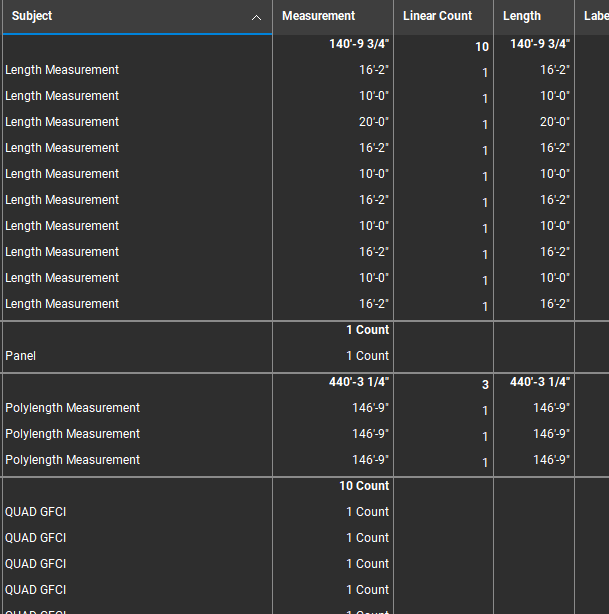Screen dimensions: 609x614
Task: Select the Panel subject row
Action: click(x=20, y=356)
